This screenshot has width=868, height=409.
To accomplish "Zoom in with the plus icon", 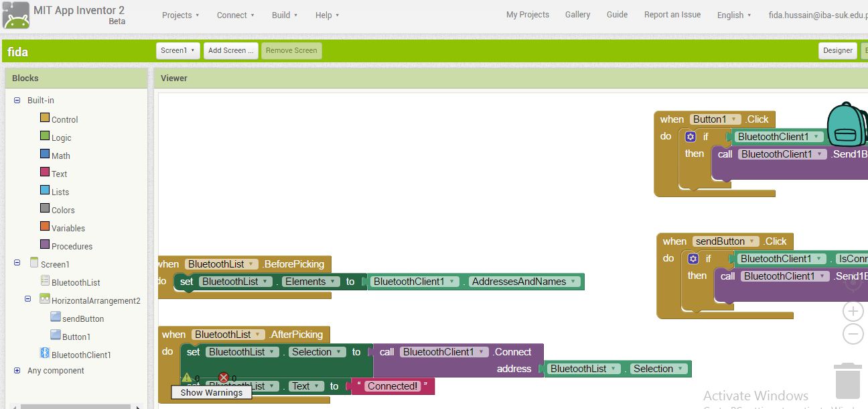I will point(853,311).
